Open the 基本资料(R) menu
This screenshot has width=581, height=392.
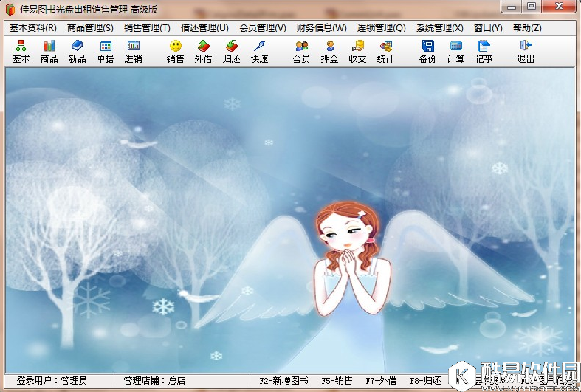33,28
